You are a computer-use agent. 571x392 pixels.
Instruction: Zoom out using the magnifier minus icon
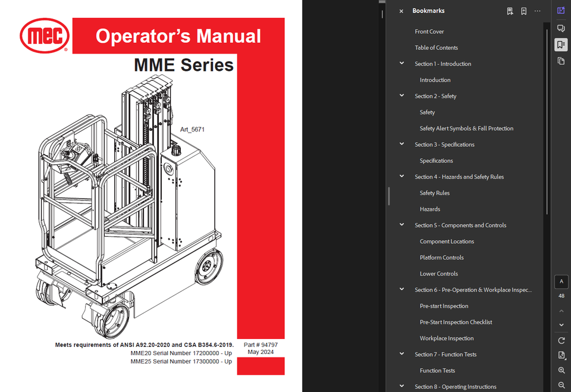click(561, 384)
